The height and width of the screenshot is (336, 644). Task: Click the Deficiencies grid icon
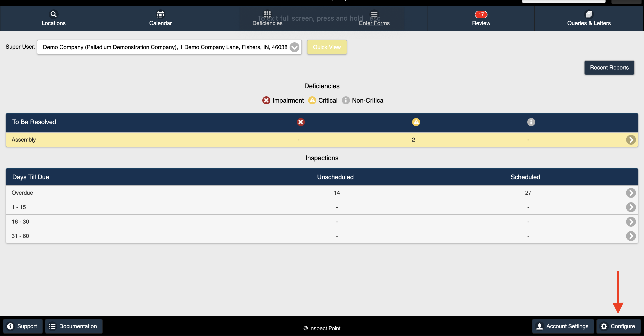(267, 14)
